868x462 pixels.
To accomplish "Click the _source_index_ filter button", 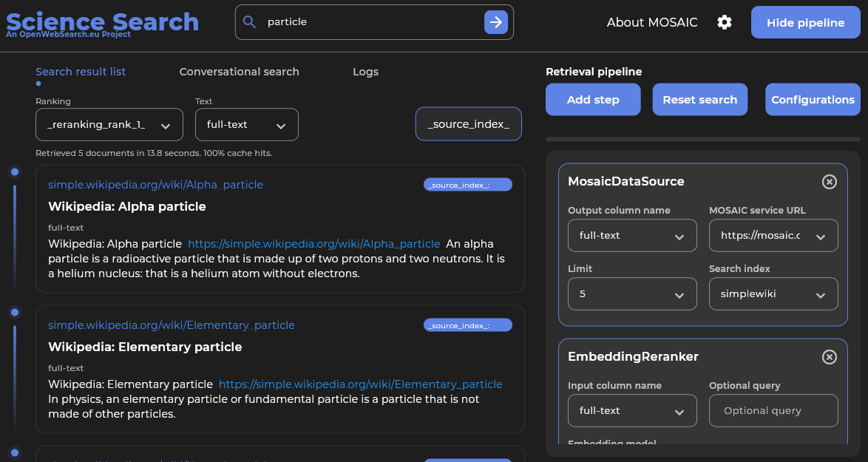I will pyautogui.click(x=468, y=124).
